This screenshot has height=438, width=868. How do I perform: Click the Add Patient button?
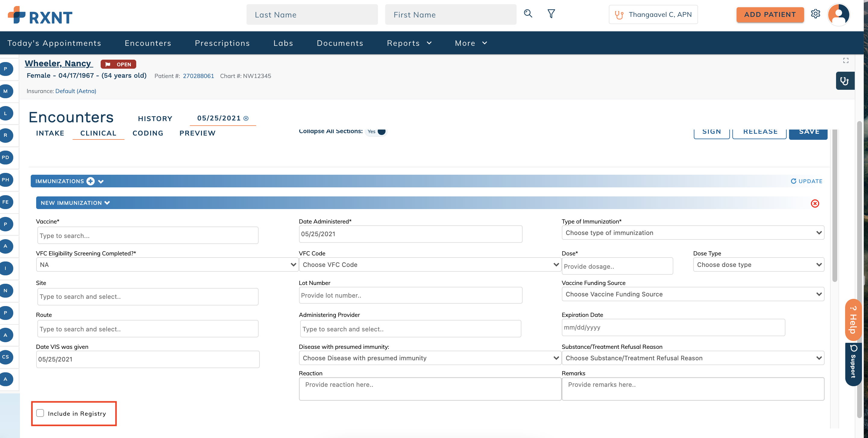coord(770,14)
